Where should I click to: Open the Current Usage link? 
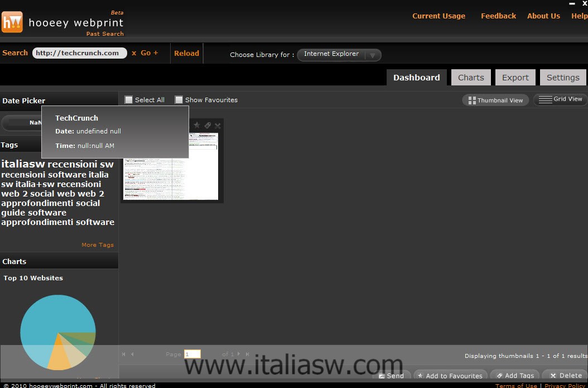pos(438,16)
